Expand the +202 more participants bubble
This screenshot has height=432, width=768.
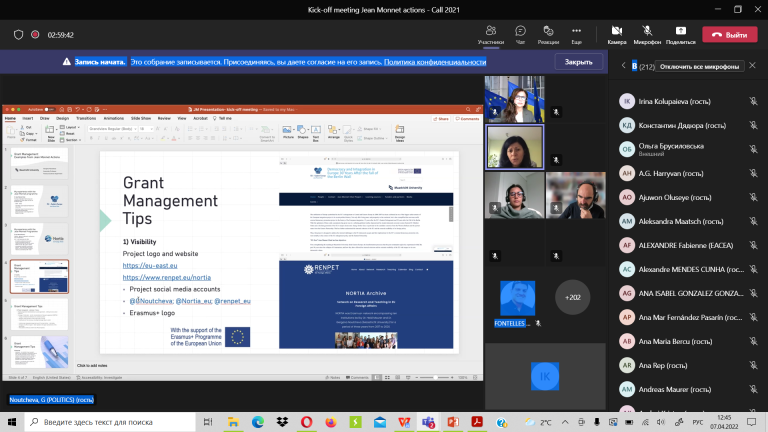tap(573, 297)
